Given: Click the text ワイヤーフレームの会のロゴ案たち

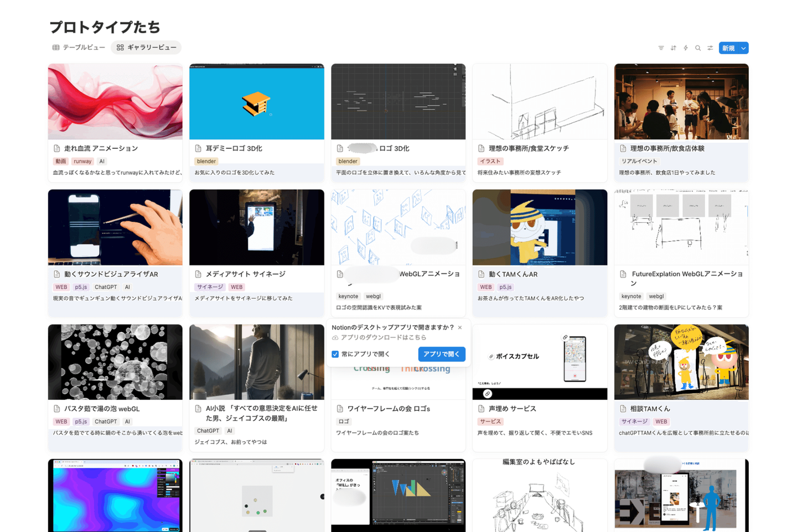Looking at the screenshot, I should coord(377,432).
